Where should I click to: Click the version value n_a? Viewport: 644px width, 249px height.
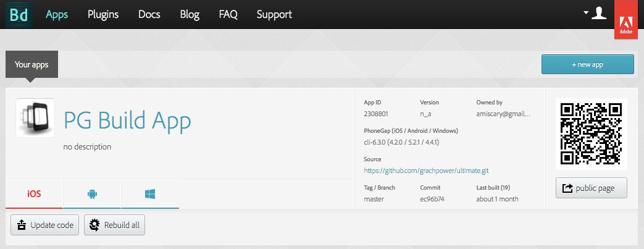click(x=427, y=114)
